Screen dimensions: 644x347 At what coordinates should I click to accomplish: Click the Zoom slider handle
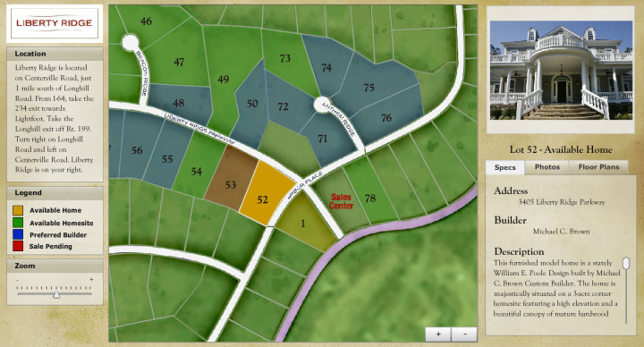click(x=56, y=294)
